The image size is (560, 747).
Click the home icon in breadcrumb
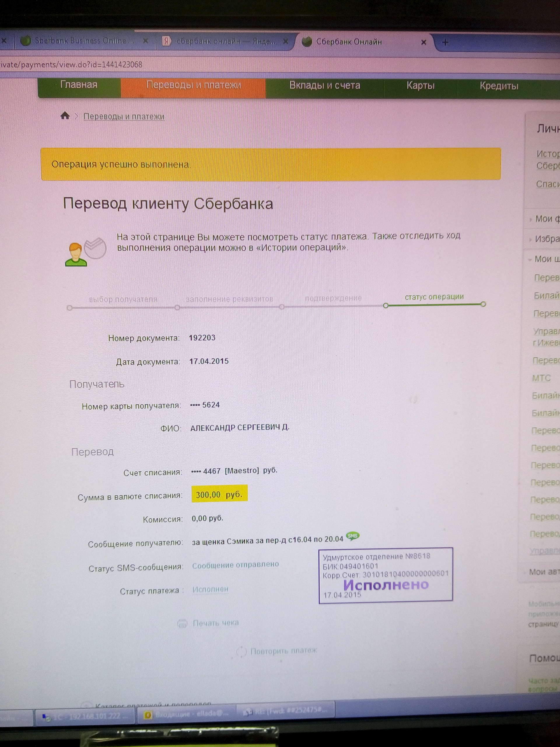(65, 116)
